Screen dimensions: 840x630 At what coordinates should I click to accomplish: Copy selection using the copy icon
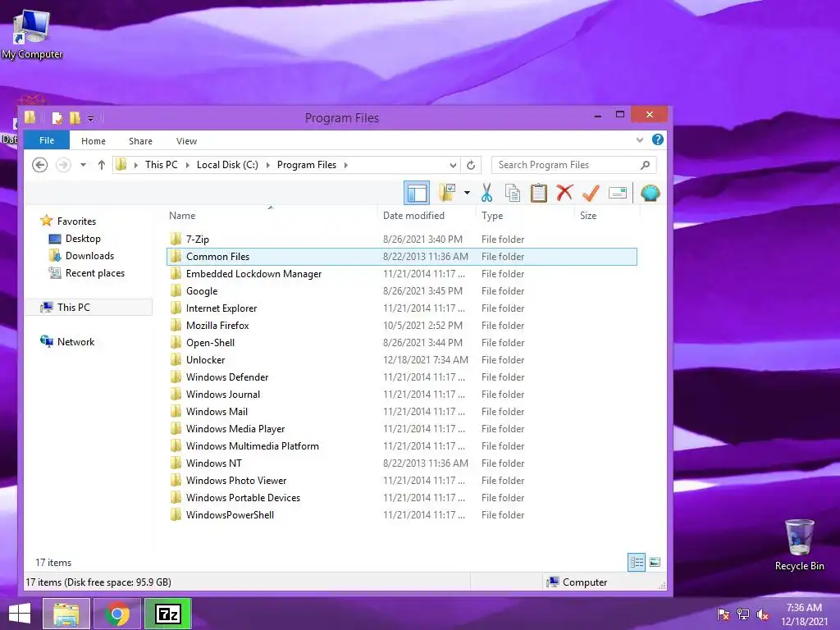513,193
